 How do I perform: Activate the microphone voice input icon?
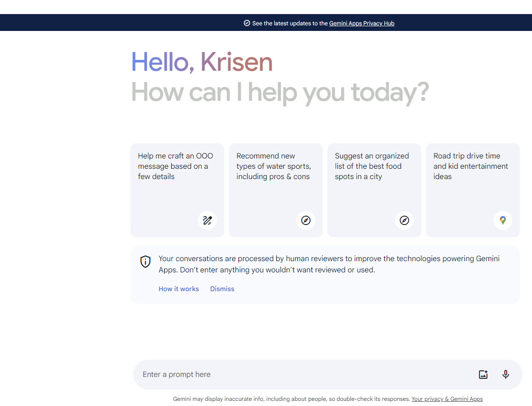coord(505,374)
